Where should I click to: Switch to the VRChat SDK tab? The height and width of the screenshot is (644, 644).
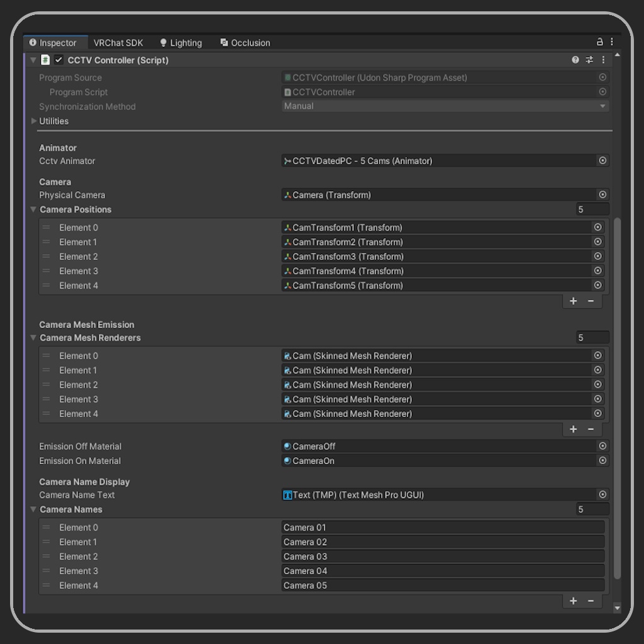[x=118, y=43]
